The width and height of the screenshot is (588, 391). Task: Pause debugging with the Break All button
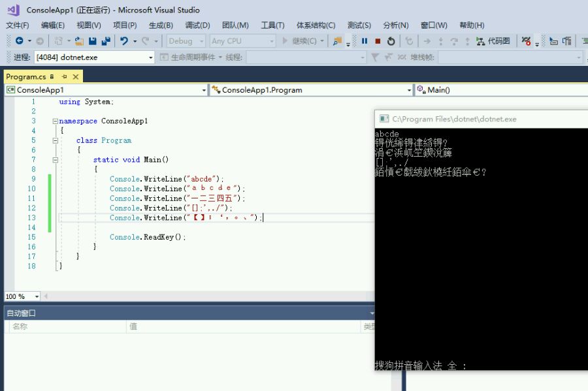point(365,41)
